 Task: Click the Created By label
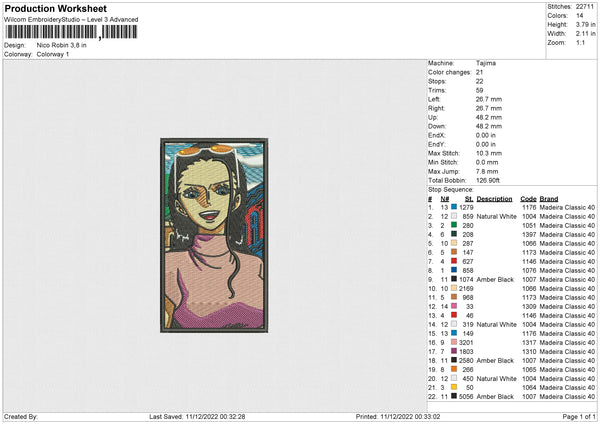tap(21, 417)
